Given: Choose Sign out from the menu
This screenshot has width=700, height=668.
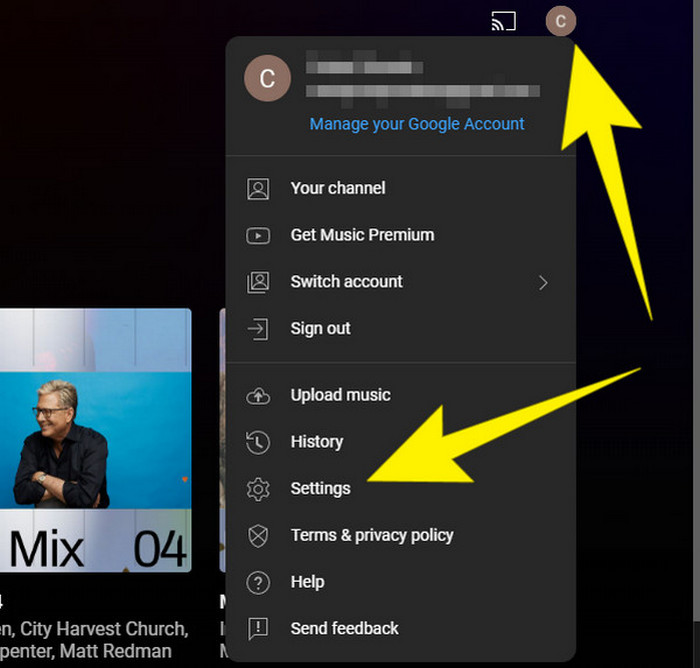Looking at the screenshot, I should [320, 329].
